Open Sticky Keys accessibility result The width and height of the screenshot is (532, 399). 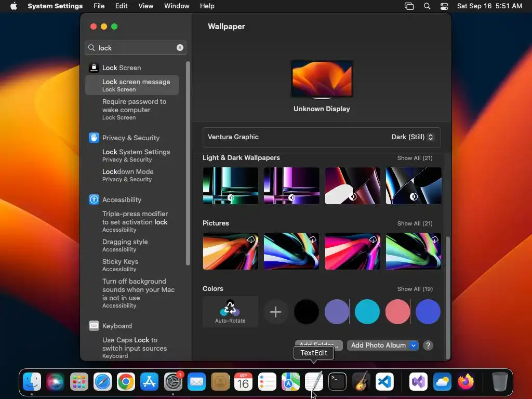click(132, 265)
